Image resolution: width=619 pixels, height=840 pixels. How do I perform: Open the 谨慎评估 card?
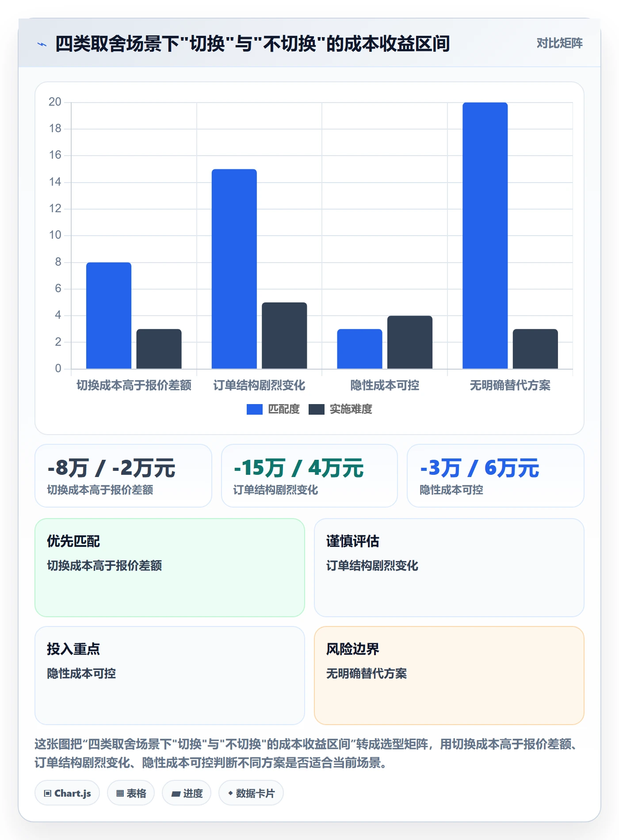pyautogui.click(x=449, y=568)
